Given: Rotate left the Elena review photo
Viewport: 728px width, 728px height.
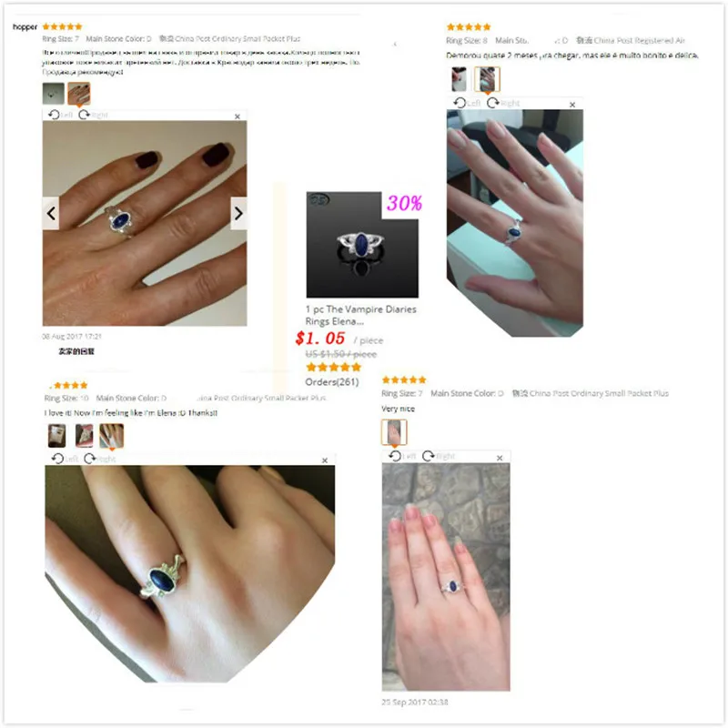Looking at the screenshot, I should 65,459.
